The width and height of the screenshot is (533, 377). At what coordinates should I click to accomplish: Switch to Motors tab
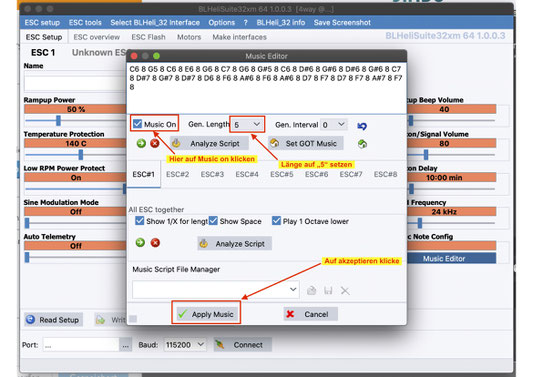189,37
